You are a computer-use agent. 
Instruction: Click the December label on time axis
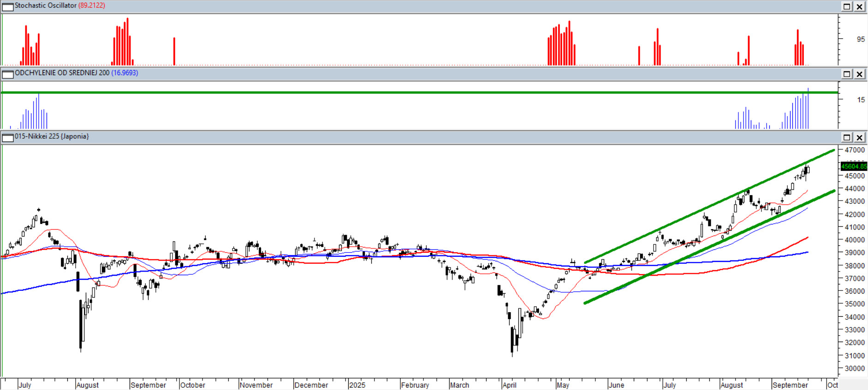[311, 385]
